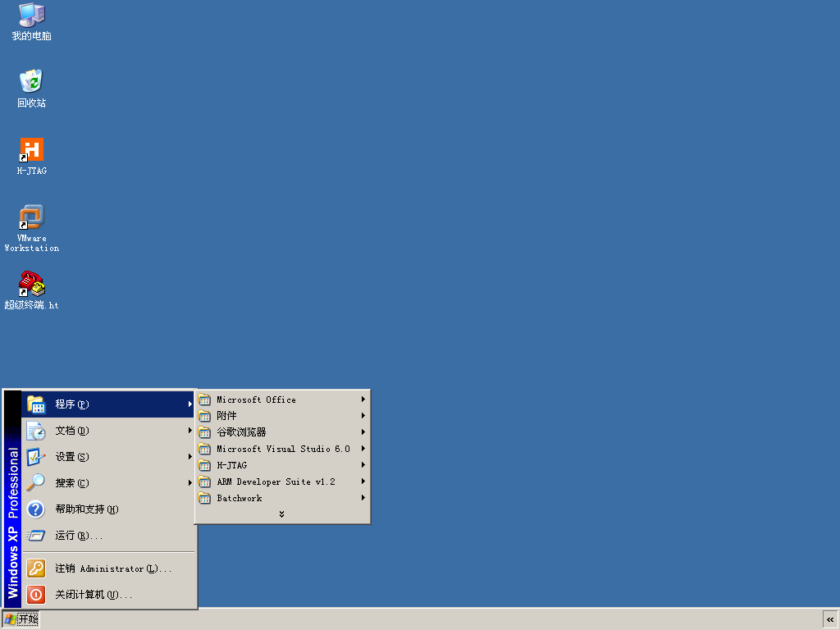
Task: Click the 开始 Start button on the taskbar
Action: click(21, 619)
